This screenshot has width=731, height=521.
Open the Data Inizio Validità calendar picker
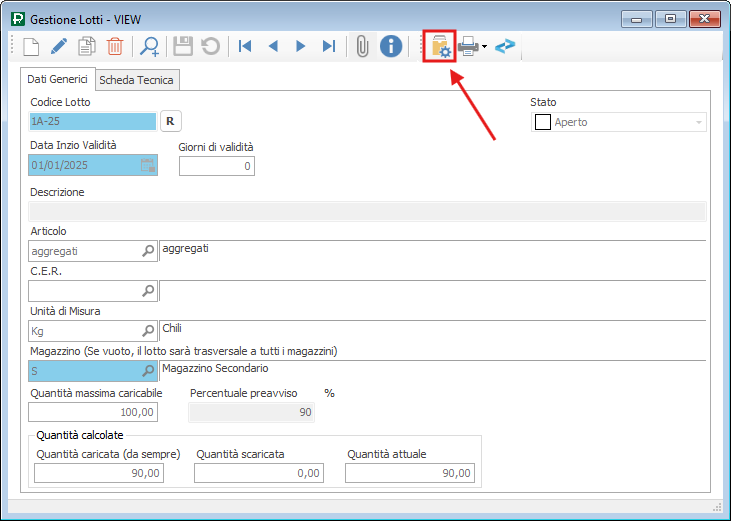click(147, 165)
